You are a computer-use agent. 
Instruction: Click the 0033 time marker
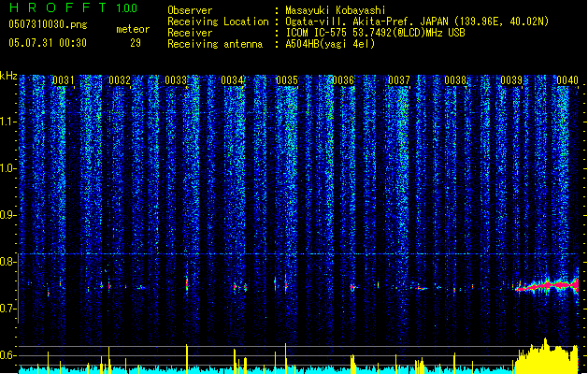pyautogui.click(x=176, y=80)
